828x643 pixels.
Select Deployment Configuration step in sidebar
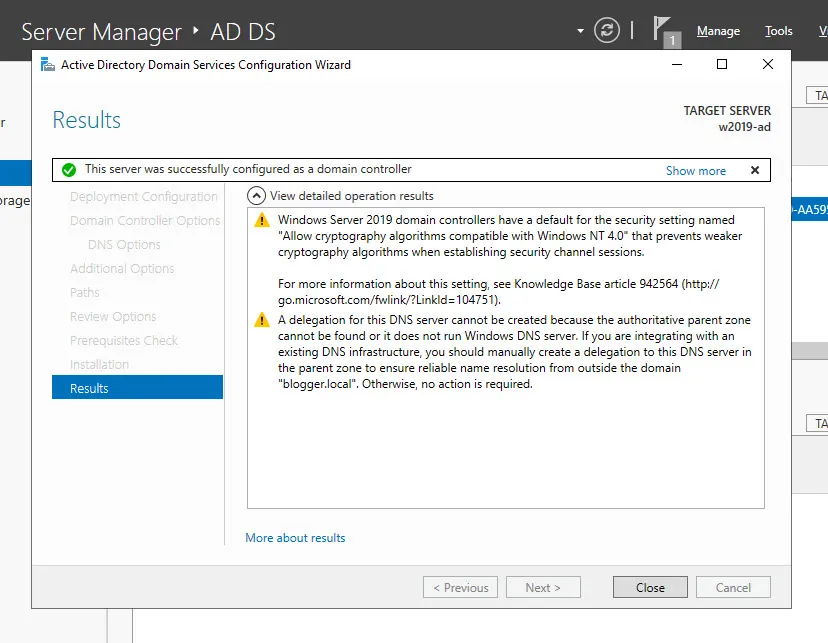coord(143,197)
